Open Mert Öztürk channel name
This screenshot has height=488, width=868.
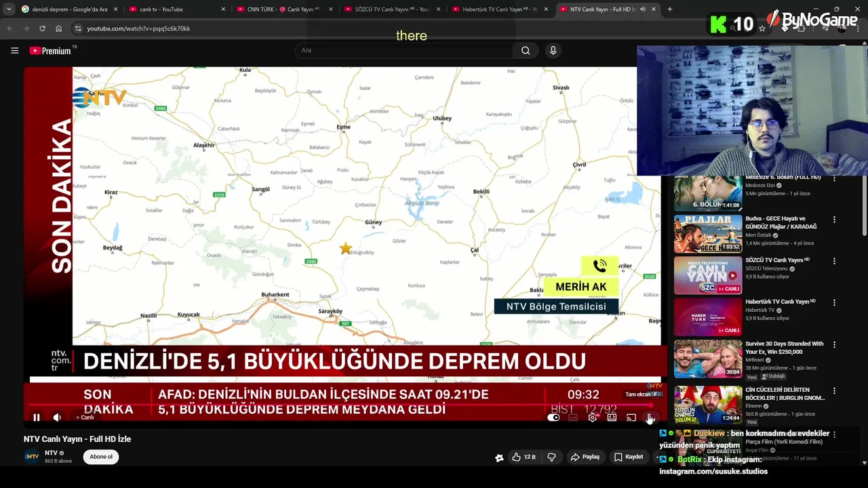759,235
